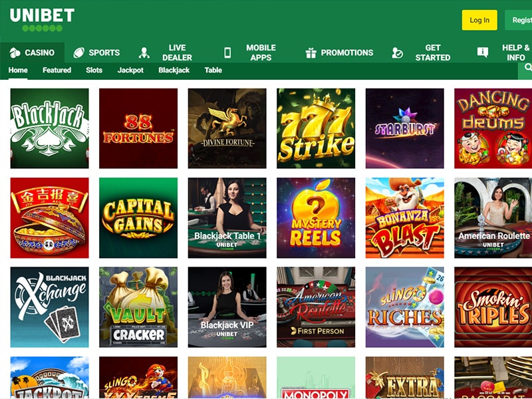Screen dimensions: 532x399
Task: Launch the 88 Fortunes slot
Action: (138, 128)
